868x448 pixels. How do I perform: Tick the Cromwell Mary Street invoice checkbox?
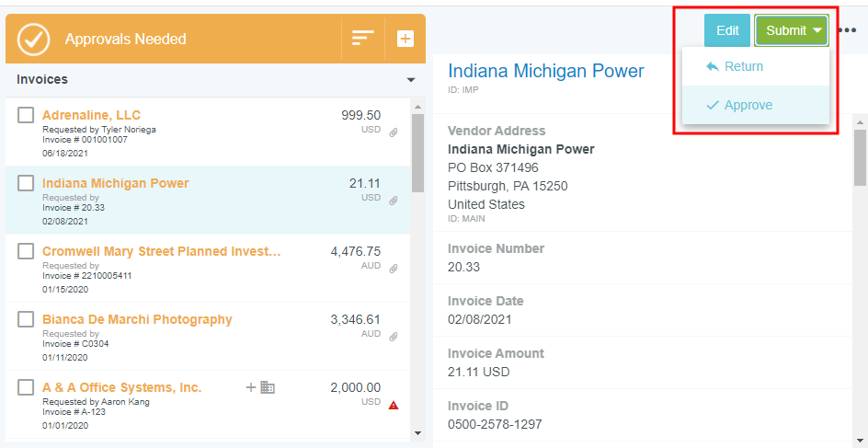click(x=26, y=251)
